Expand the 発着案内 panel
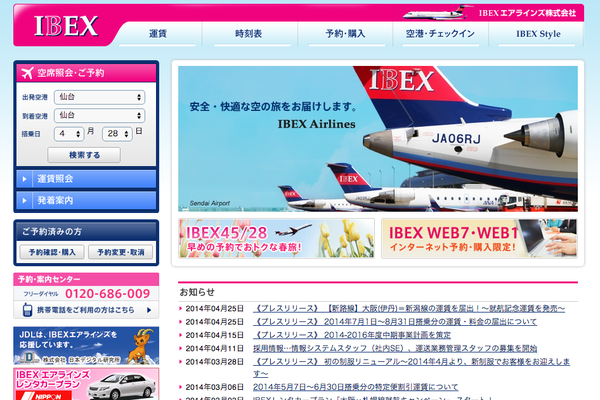The height and width of the screenshot is (400, 600). click(86, 200)
